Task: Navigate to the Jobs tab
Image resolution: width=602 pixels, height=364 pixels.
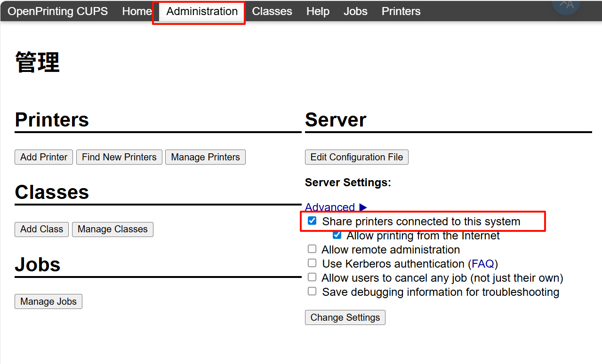Action: pyautogui.click(x=355, y=11)
